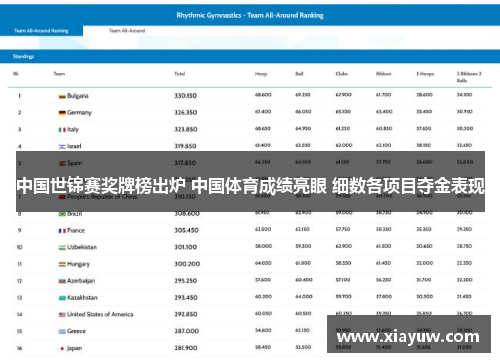Click the Hungary flag icon
This screenshot has width=500, height=362.
(x=62, y=264)
